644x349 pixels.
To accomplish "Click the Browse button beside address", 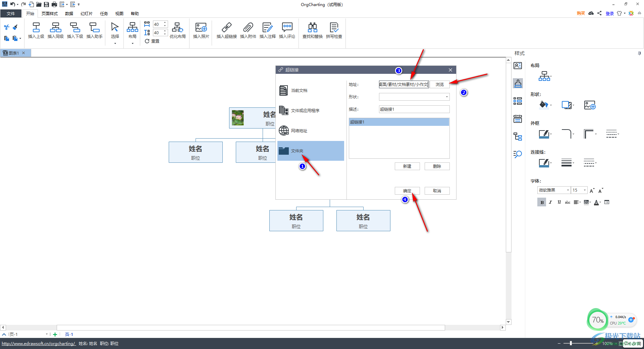I will [439, 85].
